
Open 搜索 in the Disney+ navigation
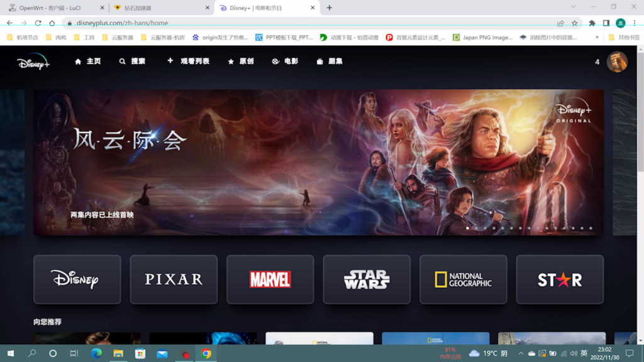[x=132, y=61]
